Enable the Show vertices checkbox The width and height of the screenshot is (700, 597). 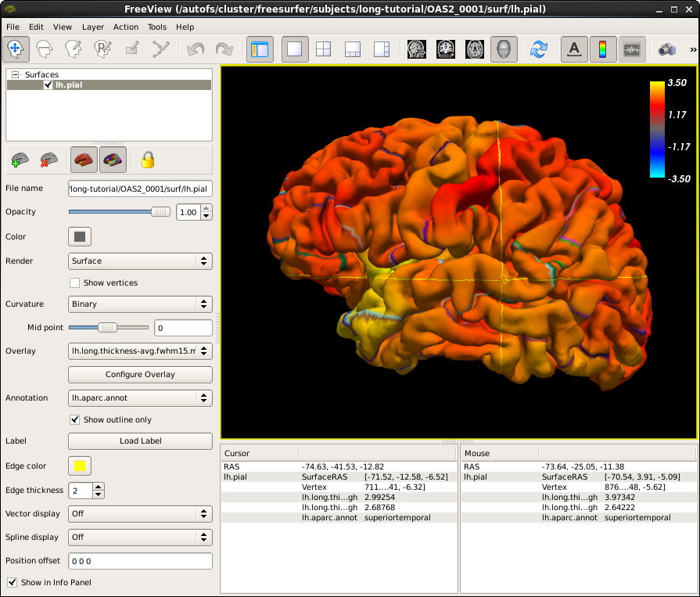click(x=75, y=282)
